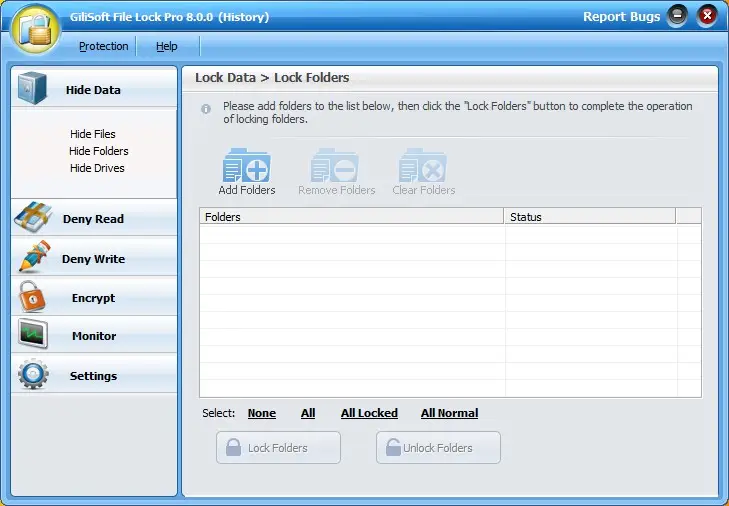Click the Add Folders plus icon
This screenshot has height=506, width=729.
(x=246, y=166)
